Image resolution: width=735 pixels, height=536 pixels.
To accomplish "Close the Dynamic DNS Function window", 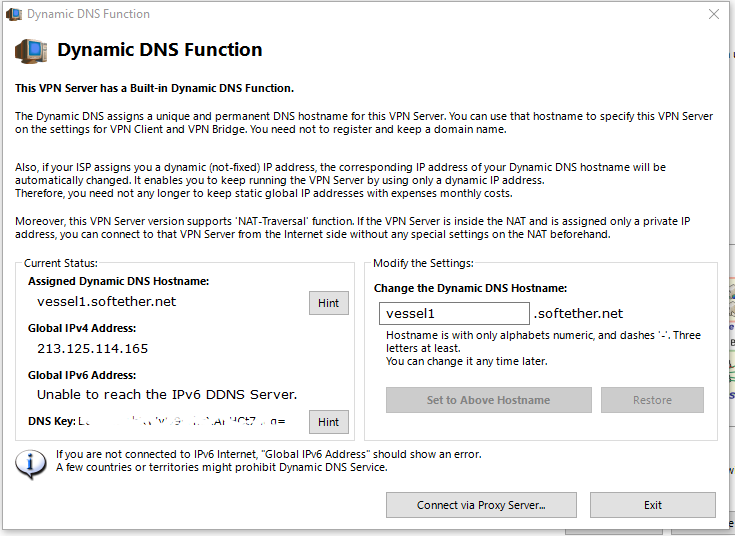I will tap(713, 14).
